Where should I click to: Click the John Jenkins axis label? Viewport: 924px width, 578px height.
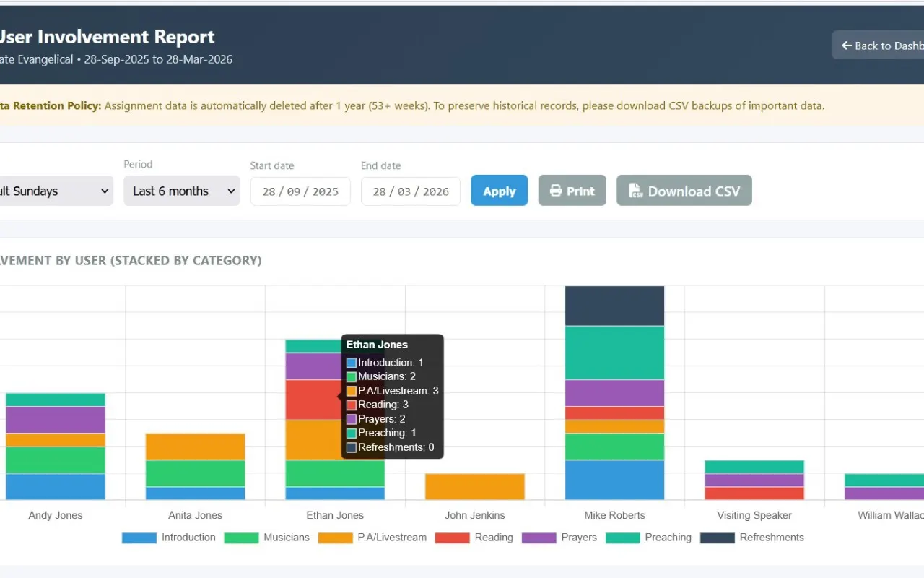475,515
